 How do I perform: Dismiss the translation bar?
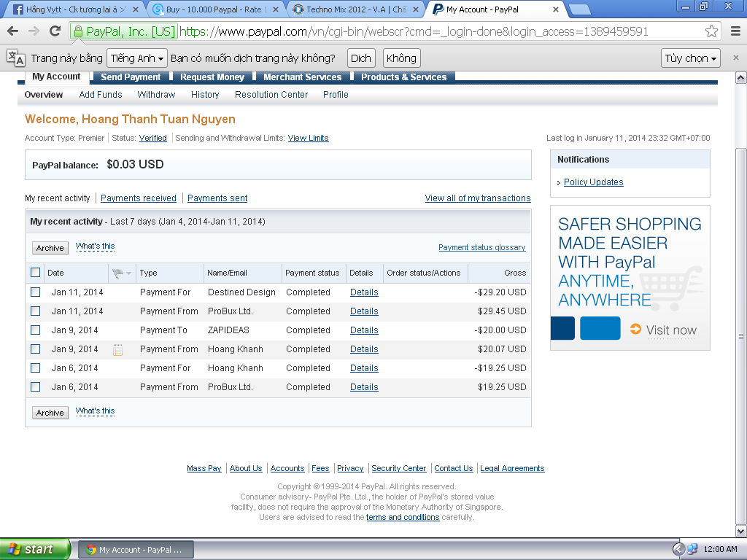(x=735, y=58)
